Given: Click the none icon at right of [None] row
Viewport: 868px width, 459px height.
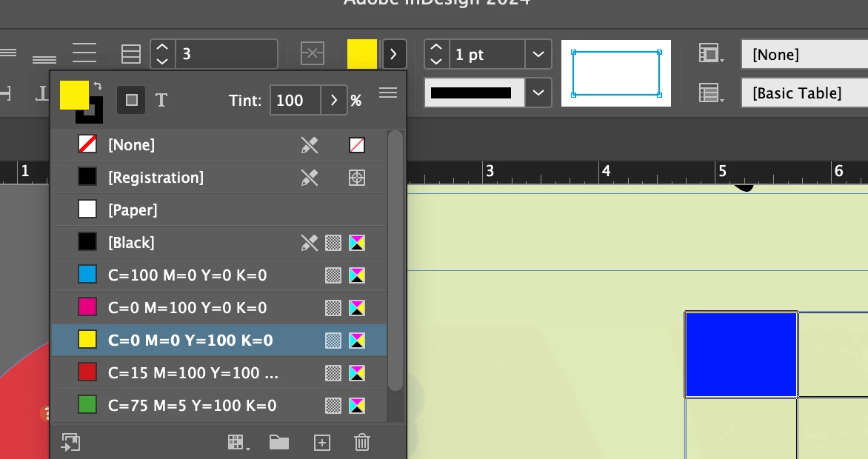Looking at the screenshot, I should [x=357, y=145].
